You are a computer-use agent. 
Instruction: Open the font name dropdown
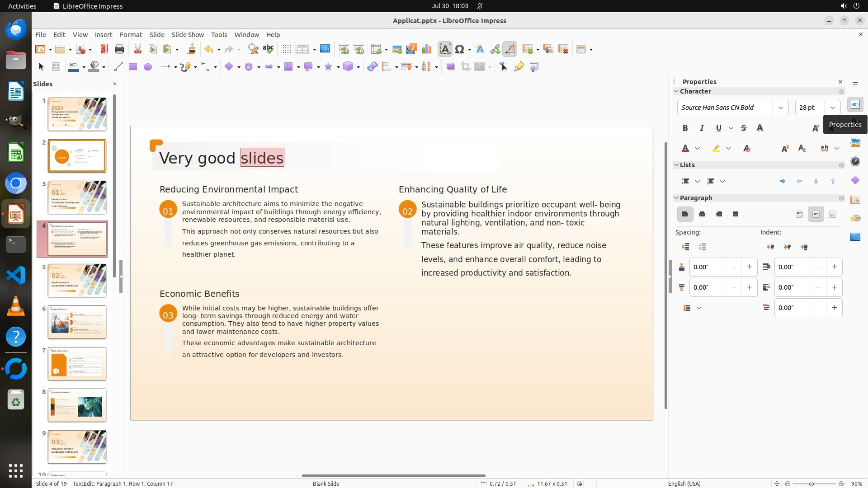tap(780, 108)
